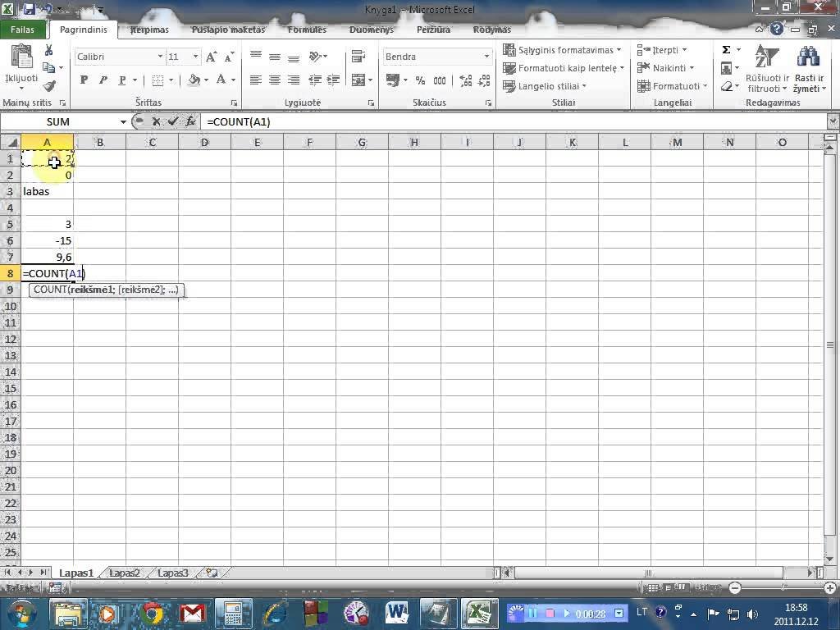This screenshot has width=840, height=630.
Task: Select cell A3 containing labas
Action: 47,191
